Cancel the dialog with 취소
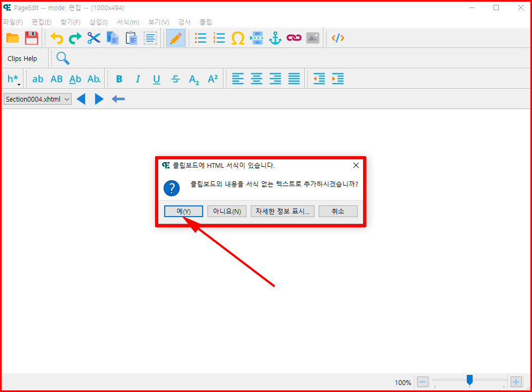 coord(338,211)
